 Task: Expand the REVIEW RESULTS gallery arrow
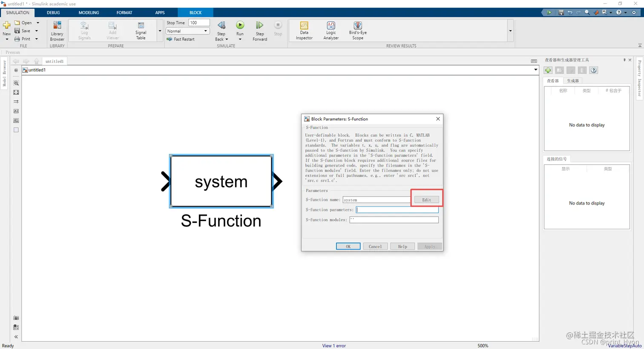tap(510, 31)
